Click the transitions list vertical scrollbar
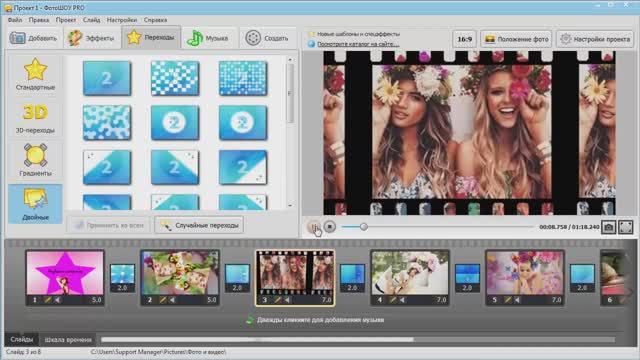 coord(290,93)
